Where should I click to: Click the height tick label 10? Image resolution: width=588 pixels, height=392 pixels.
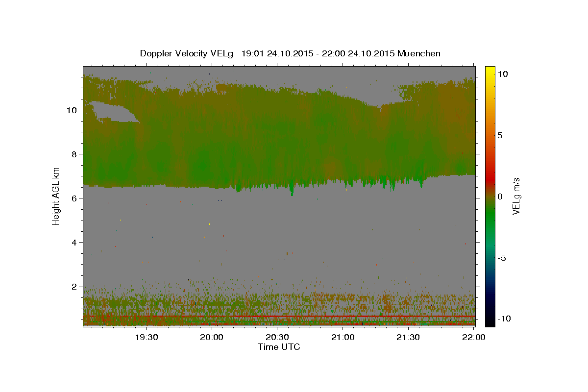tap(72, 110)
